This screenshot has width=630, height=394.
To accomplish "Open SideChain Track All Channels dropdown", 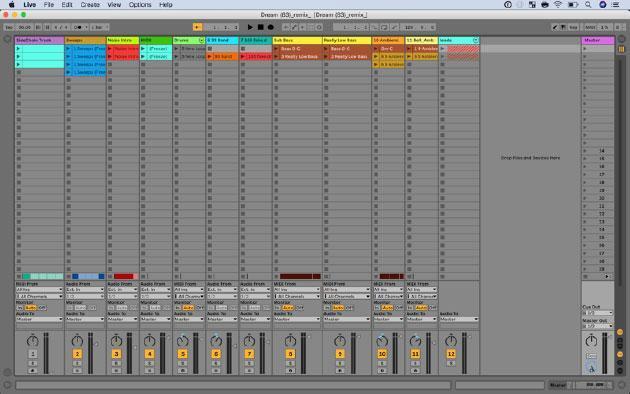I will [39, 296].
